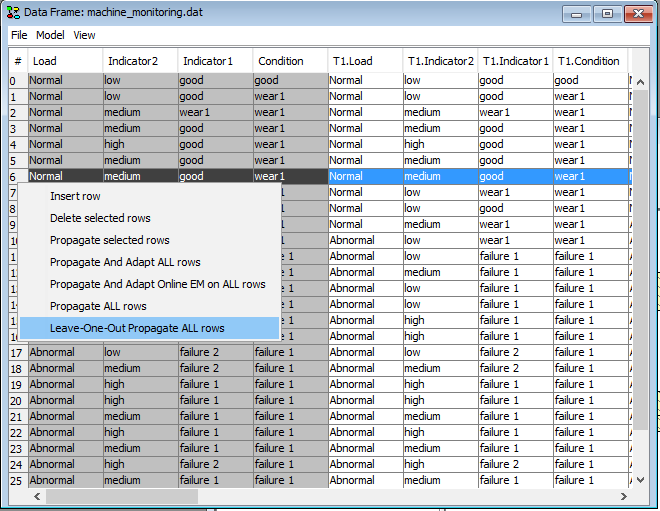Click Condition 'failure 1' cell in row 23
The width and height of the screenshot is (660, 511).
coord(290,448)
